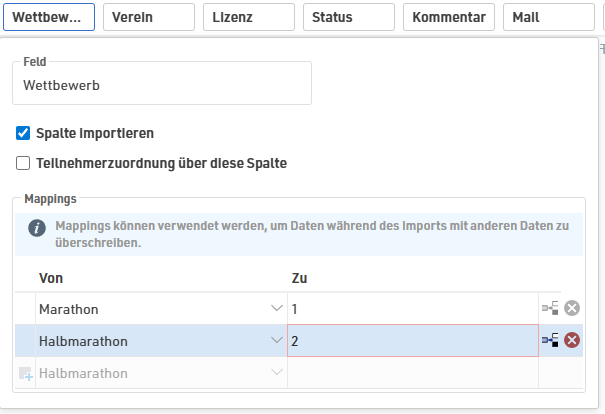Image resolution: width=605 pixels, height=414 pixels.
Task: Click the info icon in Mappings hint
Action: 36,227
